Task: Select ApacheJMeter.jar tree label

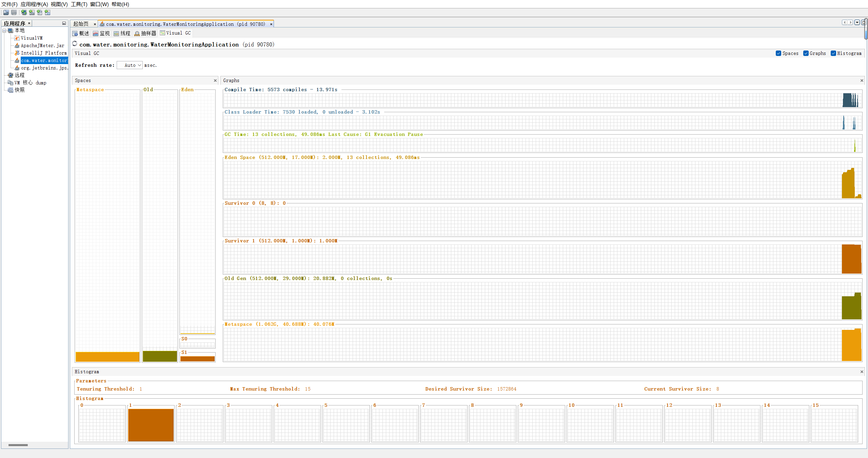Action: [x=42, y=45]
